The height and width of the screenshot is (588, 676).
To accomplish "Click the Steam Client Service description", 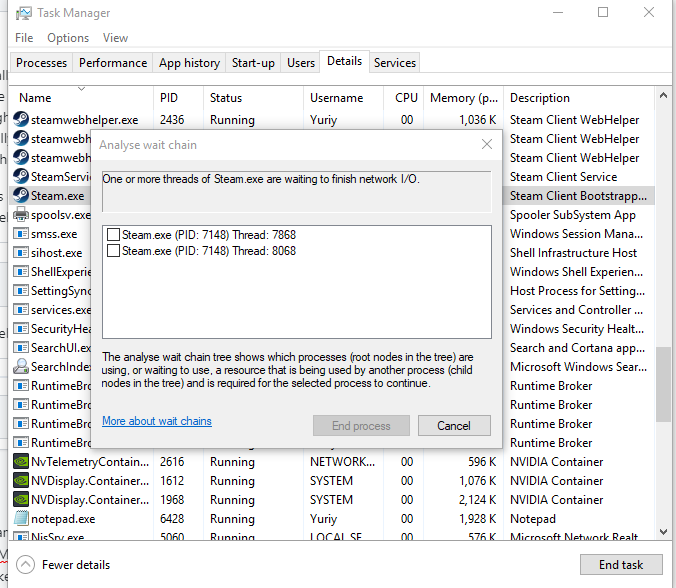I will click(563, 177).
